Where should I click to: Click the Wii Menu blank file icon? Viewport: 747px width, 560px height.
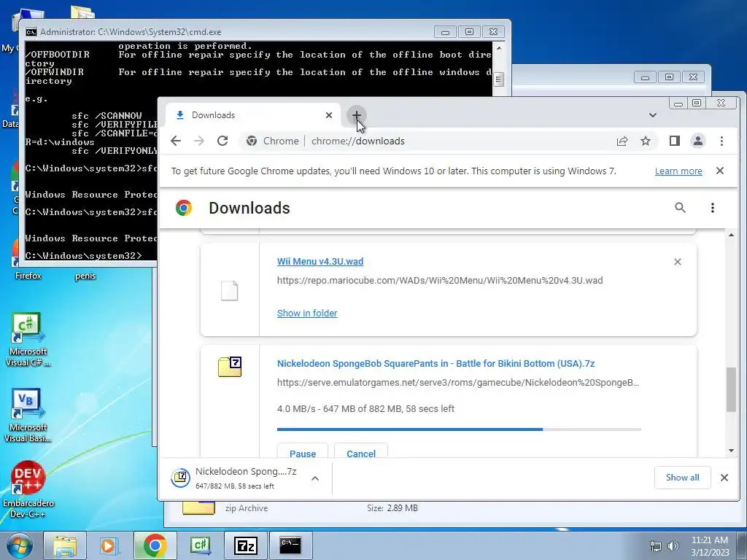pyautogui.click(x=229, y=290)
